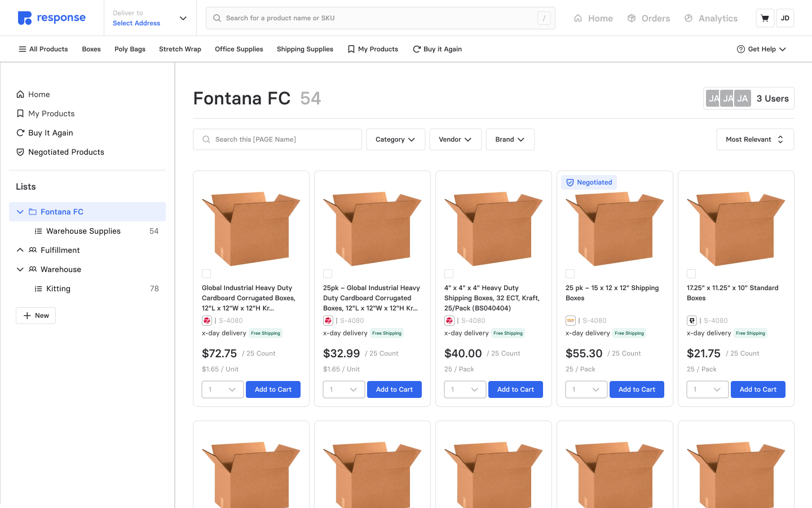
Task: Open the Poly Bags category menu
Action: 130,49
